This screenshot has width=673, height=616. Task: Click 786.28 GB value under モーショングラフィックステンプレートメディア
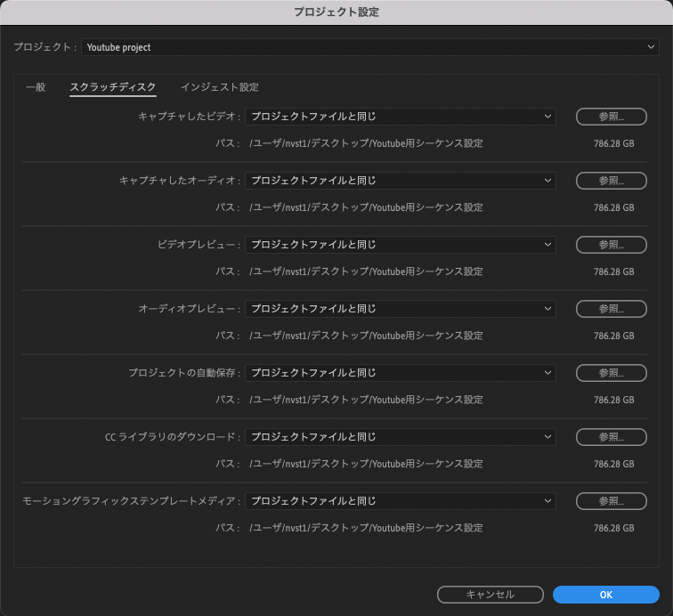[613, 528]
